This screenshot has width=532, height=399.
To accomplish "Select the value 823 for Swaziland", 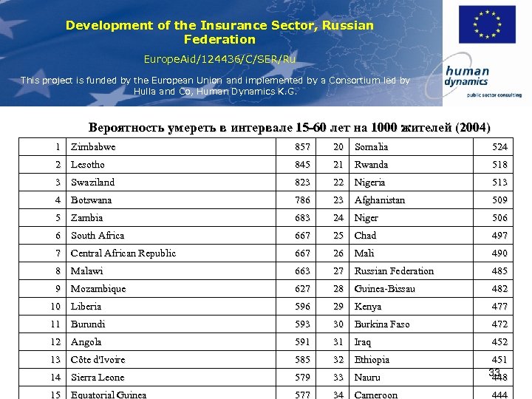I will point(302,183).
